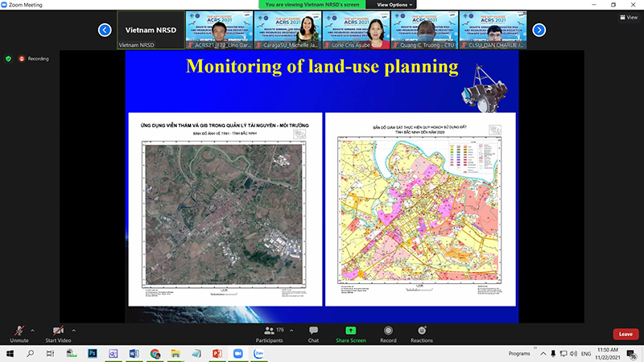Switch layout using the View button
The height and width of the screenshot is (362, 644).
(x=629, y=17)
